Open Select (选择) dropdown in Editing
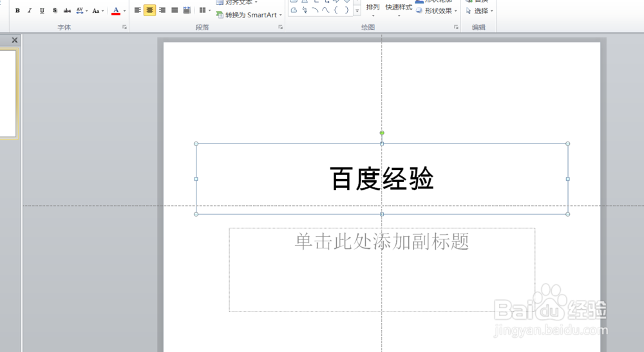The image size is (644, 352). [x=479, y=11]
